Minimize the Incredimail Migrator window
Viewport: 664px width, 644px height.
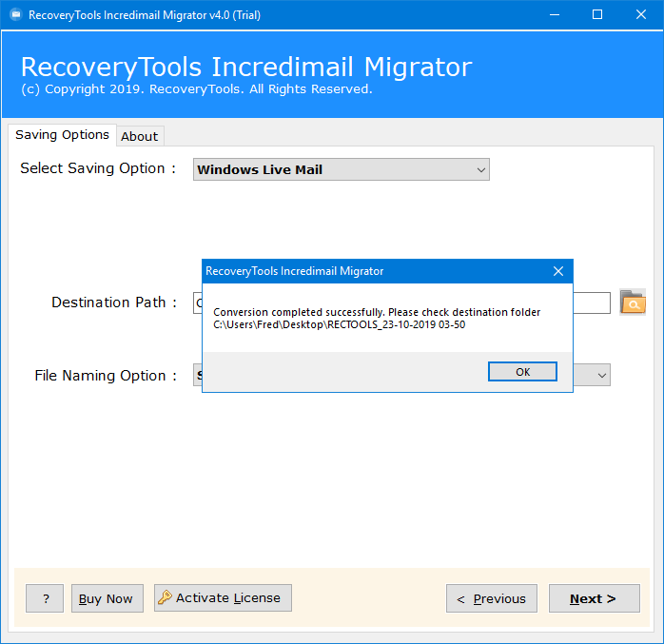[x=555, y=15]
